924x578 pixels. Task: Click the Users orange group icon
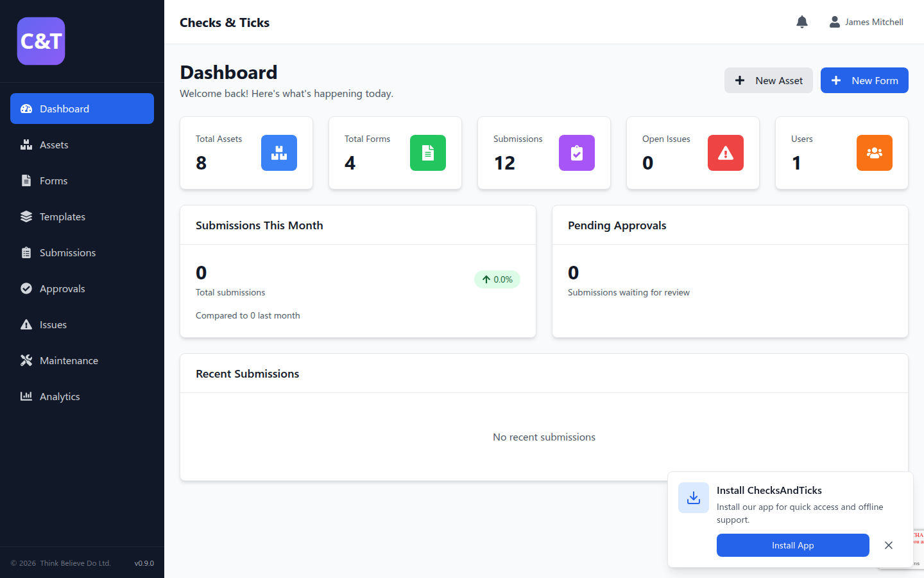tap(875, 153)
